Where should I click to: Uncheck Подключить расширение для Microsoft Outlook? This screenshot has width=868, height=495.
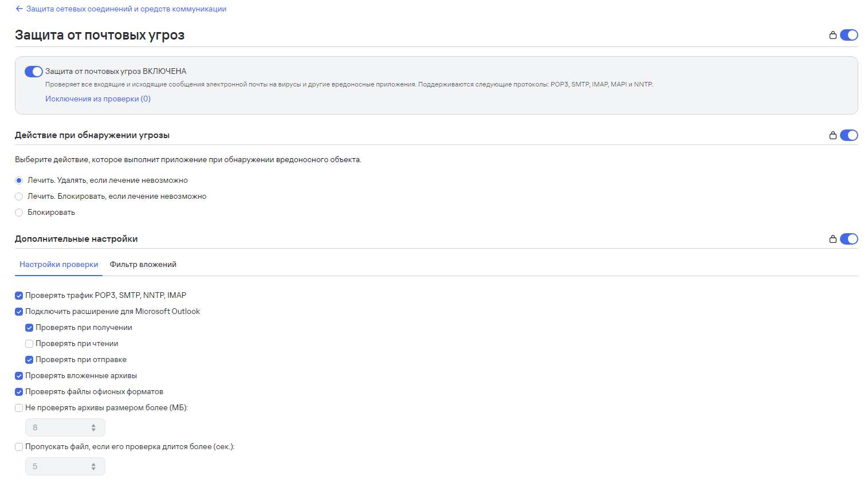pyautogui.click(x=19, y=312)
